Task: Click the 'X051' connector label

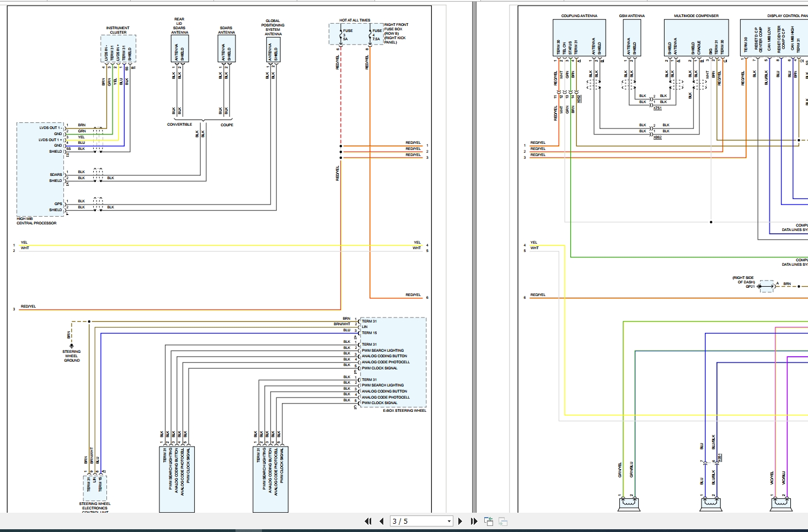Action: [x=720, y=458]
